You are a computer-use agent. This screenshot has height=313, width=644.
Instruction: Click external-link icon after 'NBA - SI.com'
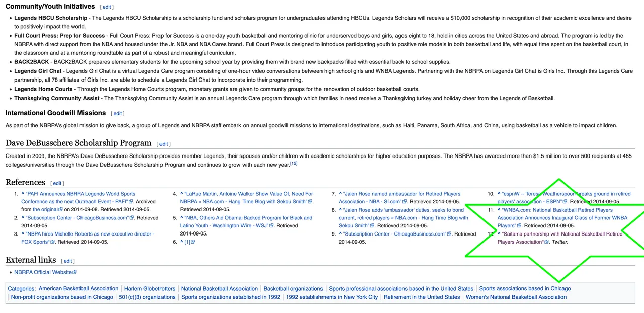pyautogui.click(x=404, y=202)
